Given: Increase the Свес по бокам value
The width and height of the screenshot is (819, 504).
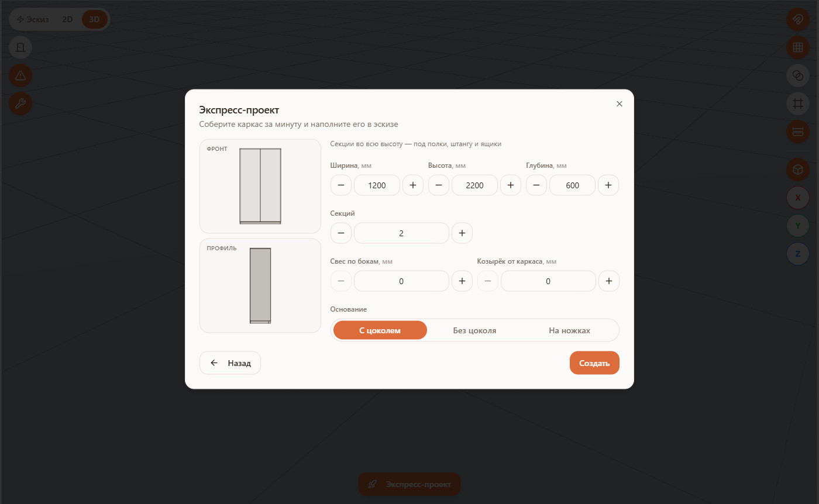Looking at the screenshot, I should click(x=462, y=281).
